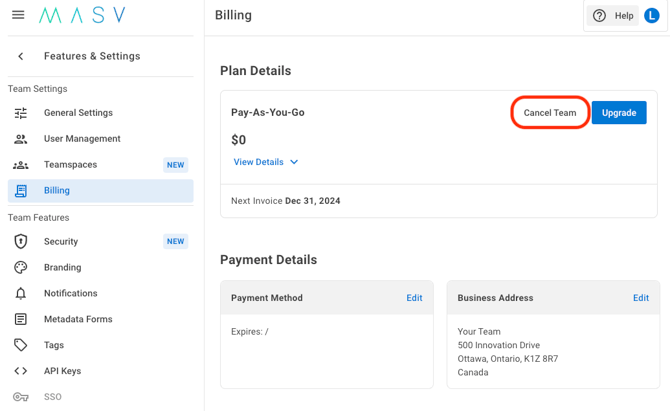Click the General Settings sliders icon
The width and height of the screenshot is (670, 411).
pos(21,113)
